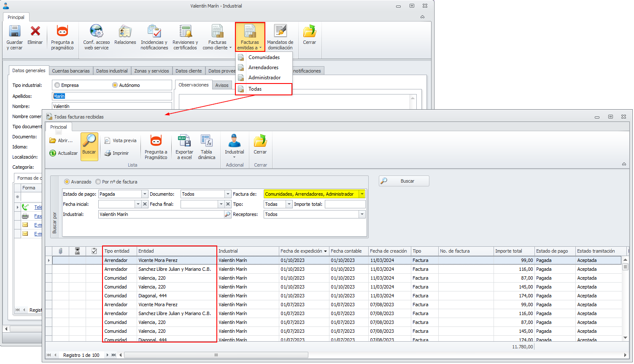Click the red Eliminar icon
634x364 pixels.
click(x=35, y=32)
